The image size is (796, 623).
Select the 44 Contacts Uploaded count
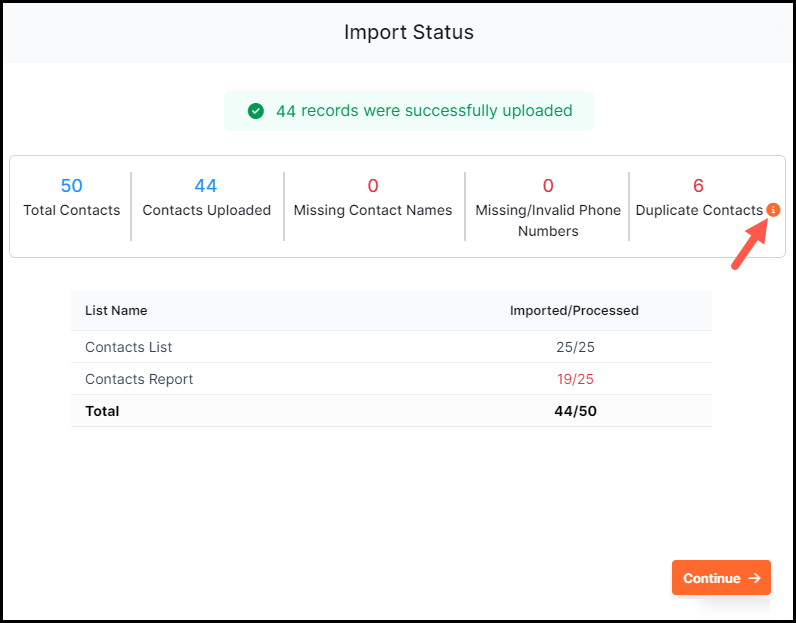206,186
